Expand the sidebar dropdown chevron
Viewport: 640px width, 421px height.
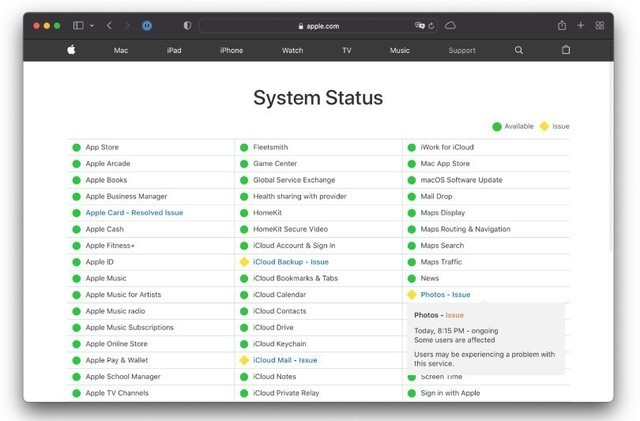[x=92, y=26]
